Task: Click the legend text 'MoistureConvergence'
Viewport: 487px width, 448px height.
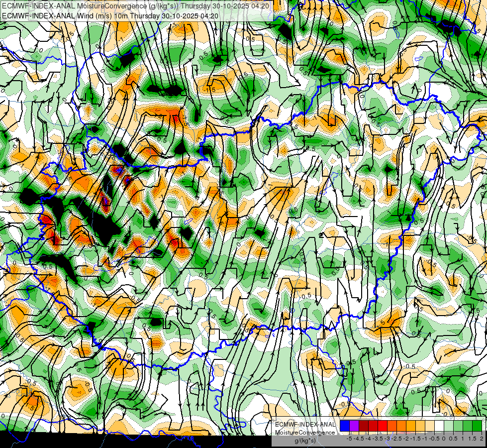Action: click(x=305, y=433)
